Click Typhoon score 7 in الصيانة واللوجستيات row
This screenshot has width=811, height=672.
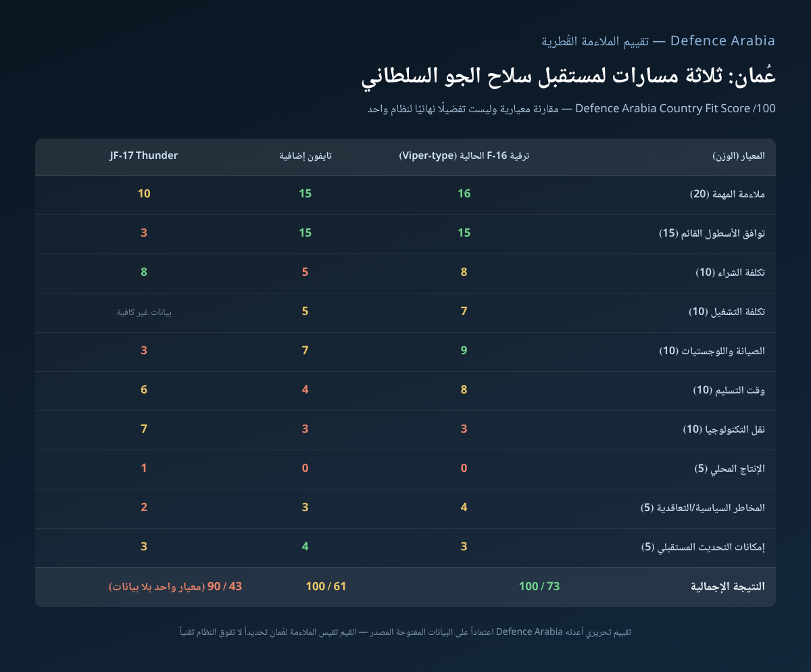305,351
